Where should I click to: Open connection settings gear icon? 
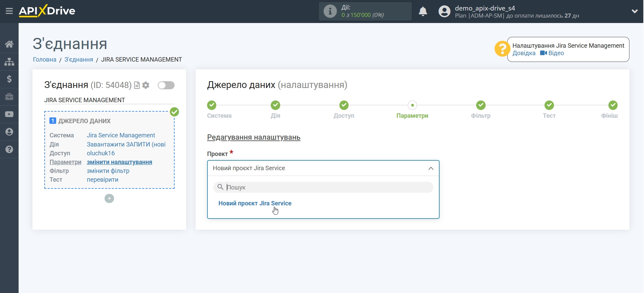146,85
